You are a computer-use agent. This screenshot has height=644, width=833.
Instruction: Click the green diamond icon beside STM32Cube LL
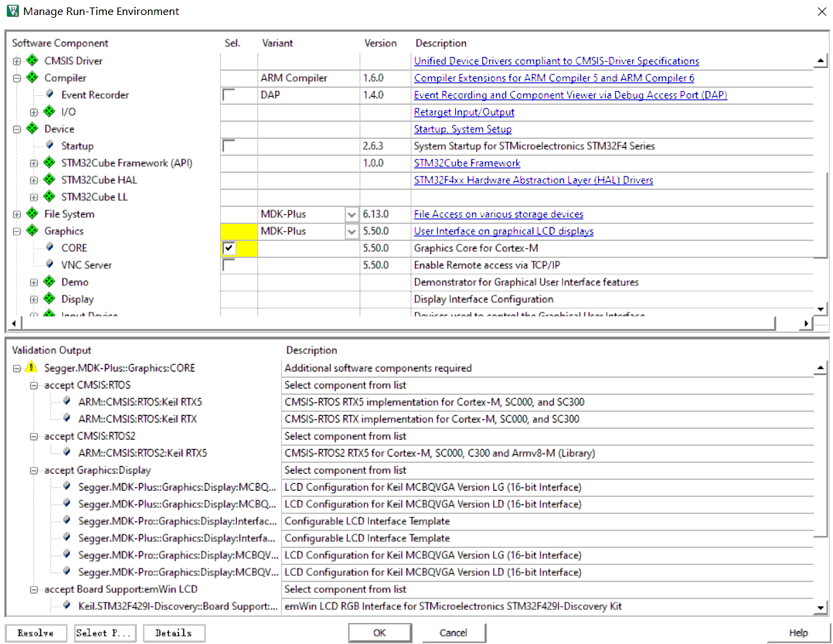48,197
